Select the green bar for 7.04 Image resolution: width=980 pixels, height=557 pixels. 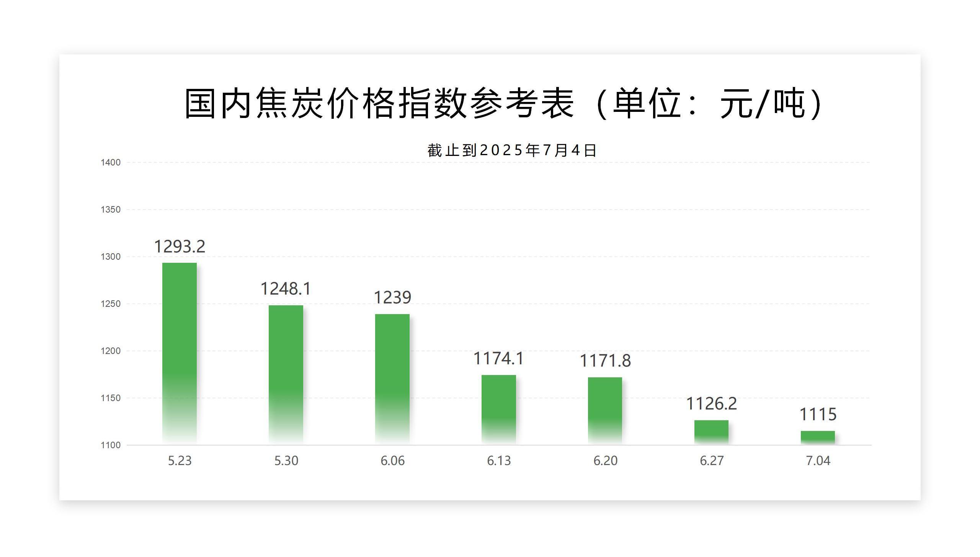click(x=818, y=438)
